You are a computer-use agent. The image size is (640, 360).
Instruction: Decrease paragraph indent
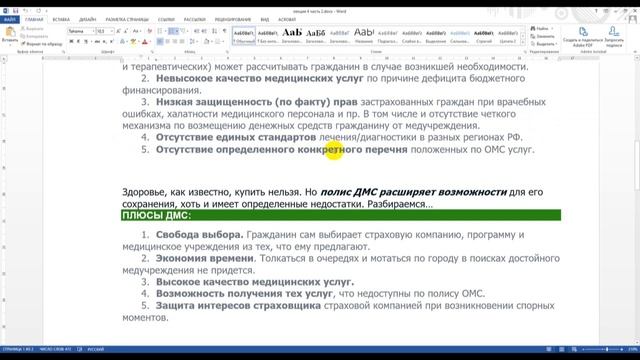point(197,31)
